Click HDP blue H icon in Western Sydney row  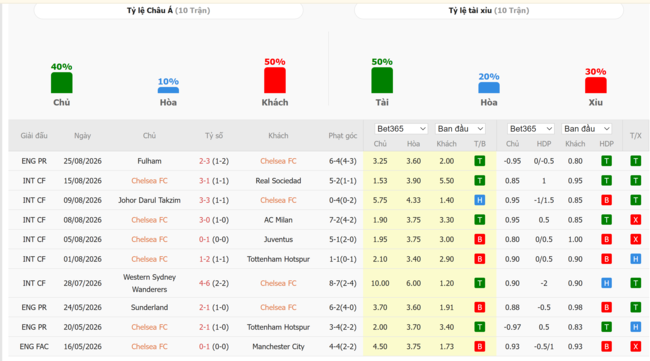606,283
